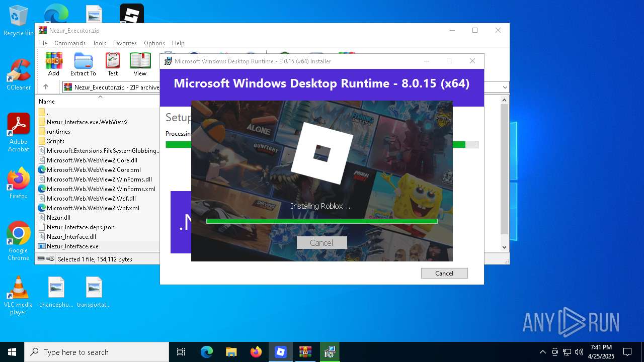Click the Add toolbar icon in WinRAR

(54, 64)
